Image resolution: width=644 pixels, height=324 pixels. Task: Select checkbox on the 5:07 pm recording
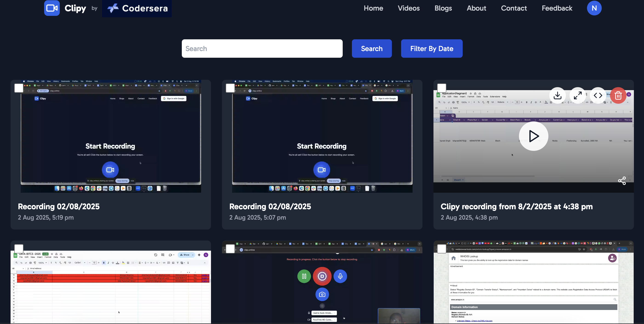pos(230,88)
